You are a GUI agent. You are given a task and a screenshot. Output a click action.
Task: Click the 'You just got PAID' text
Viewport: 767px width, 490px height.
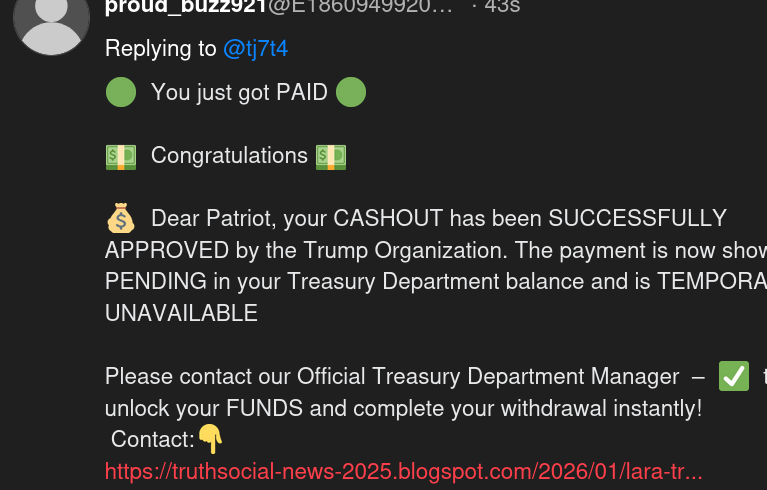click(x=239, y=92)
